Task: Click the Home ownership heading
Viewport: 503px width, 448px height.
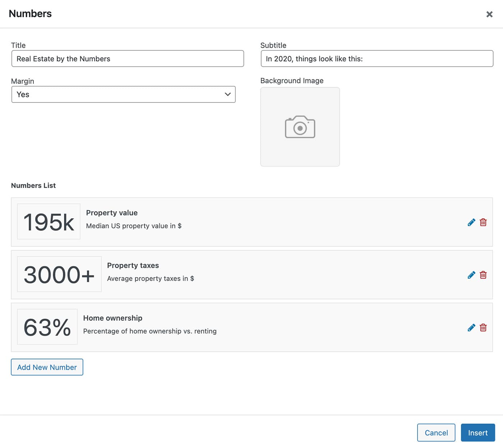Action: click(113, 318)
